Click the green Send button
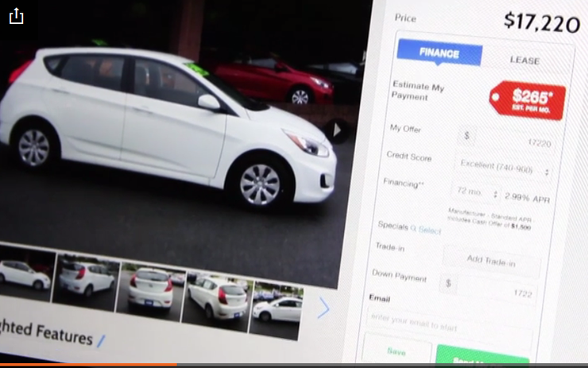This screenshot has width=588, height=368. tap(482, 354)
